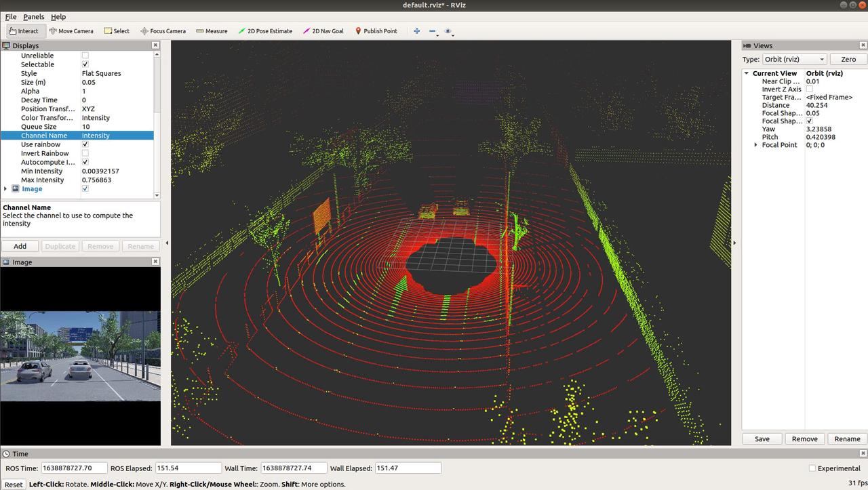868x490 pixels.
Task: Click the Size (m) value field
Action: tap(115, 82)
